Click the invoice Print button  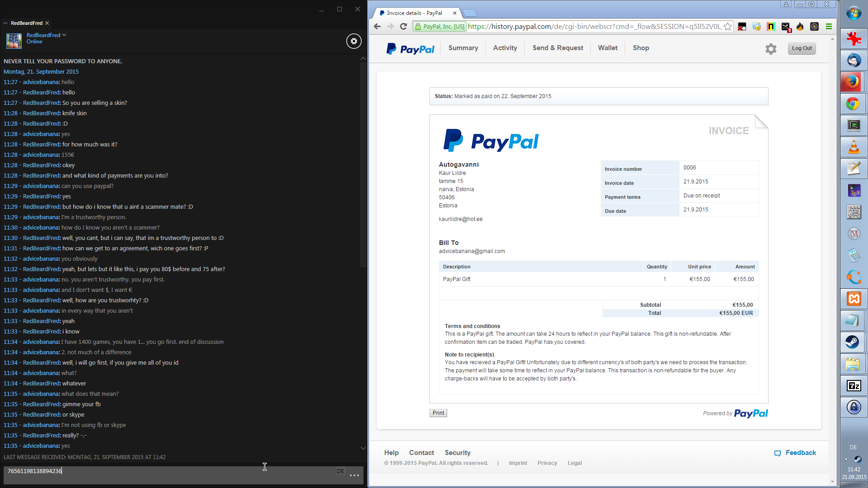pyautogui.click(x=438, y=413)
